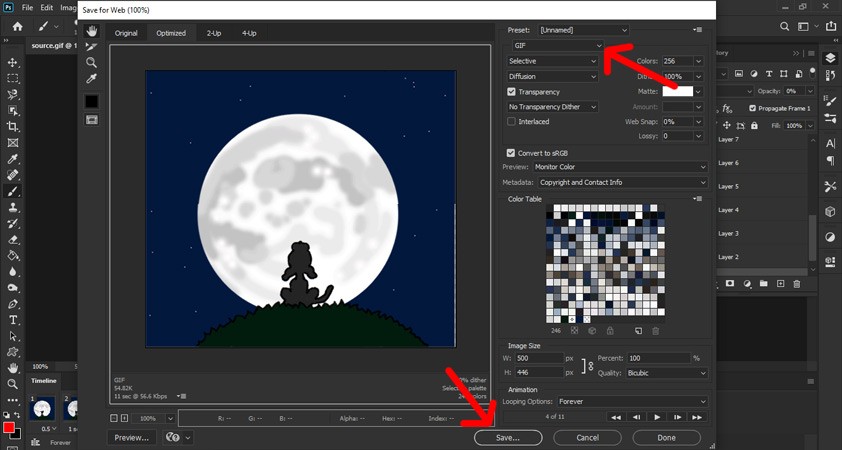
Task: Open the GIF file format dropdown
Action: tap(556, 46)
